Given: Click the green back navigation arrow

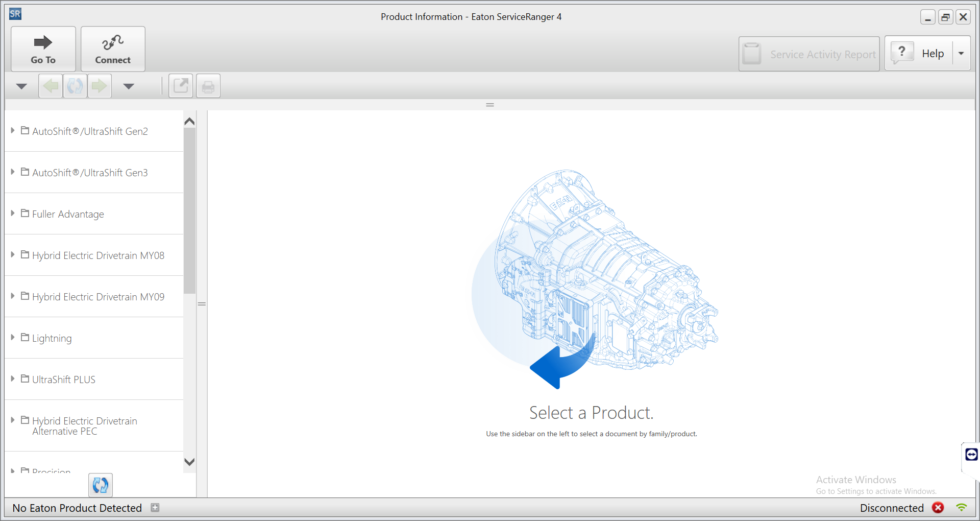Looking at the screenshot, I should pyautogui.click(x=51, y=86).
